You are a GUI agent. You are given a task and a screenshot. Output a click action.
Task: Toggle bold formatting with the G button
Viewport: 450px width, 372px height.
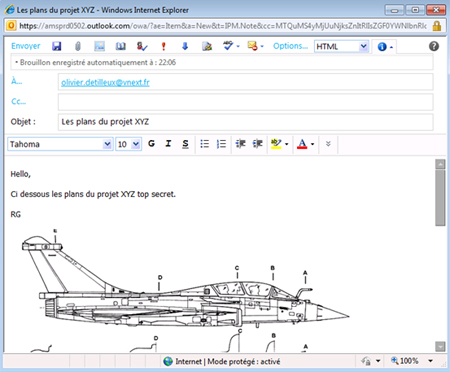[x=151, y=144]
